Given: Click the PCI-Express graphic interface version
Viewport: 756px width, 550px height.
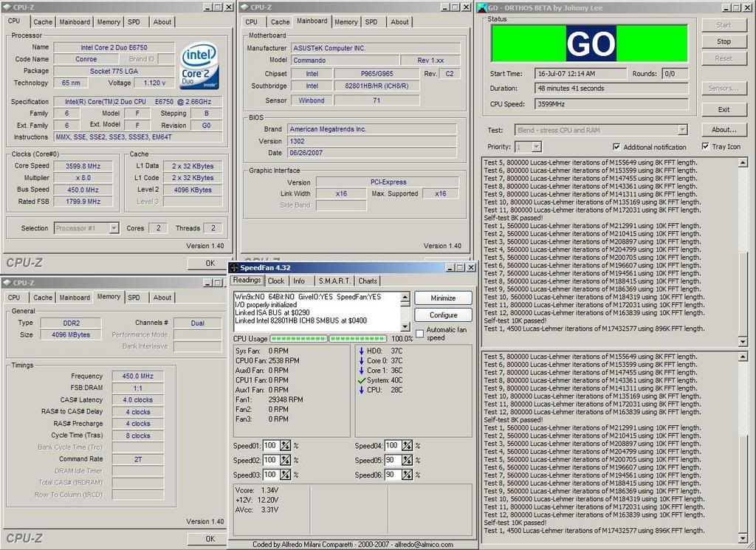Looking at the screenshot, I should click(x=388, y=182).
